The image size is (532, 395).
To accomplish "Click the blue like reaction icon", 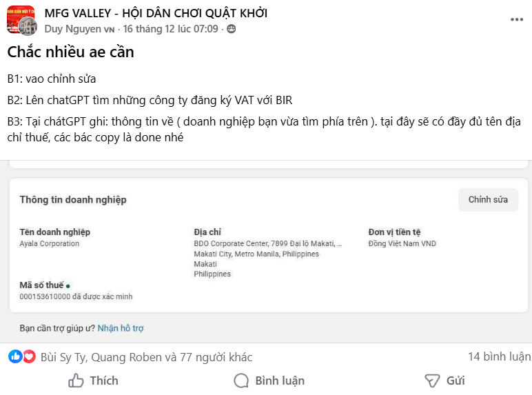I will [15, 356].
